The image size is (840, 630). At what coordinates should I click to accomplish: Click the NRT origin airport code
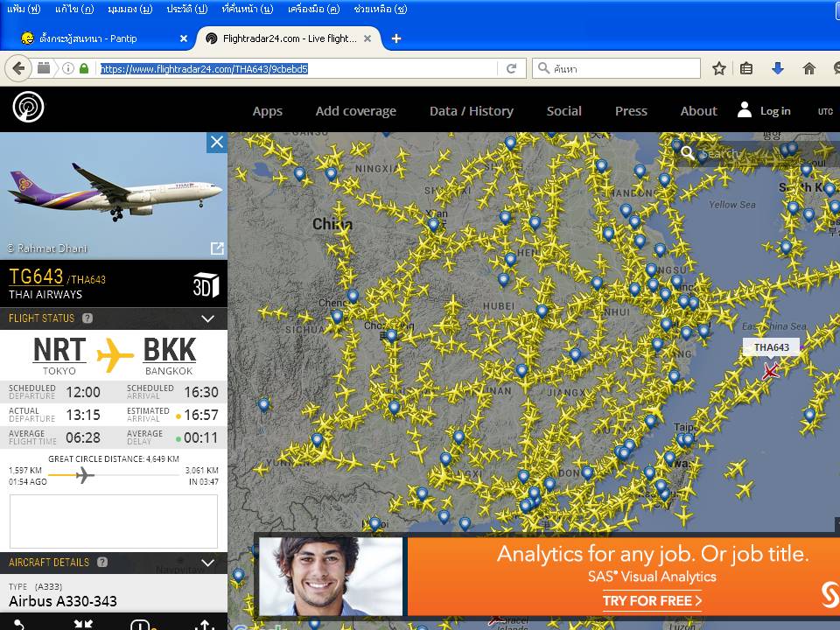(x=59, y=350)
